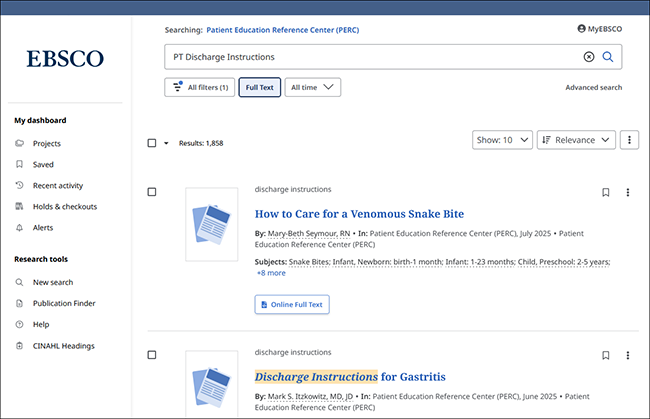Click author Mary-Beth Seymour, RN
The image size is (650, 419).
click(x=309, y=234)
